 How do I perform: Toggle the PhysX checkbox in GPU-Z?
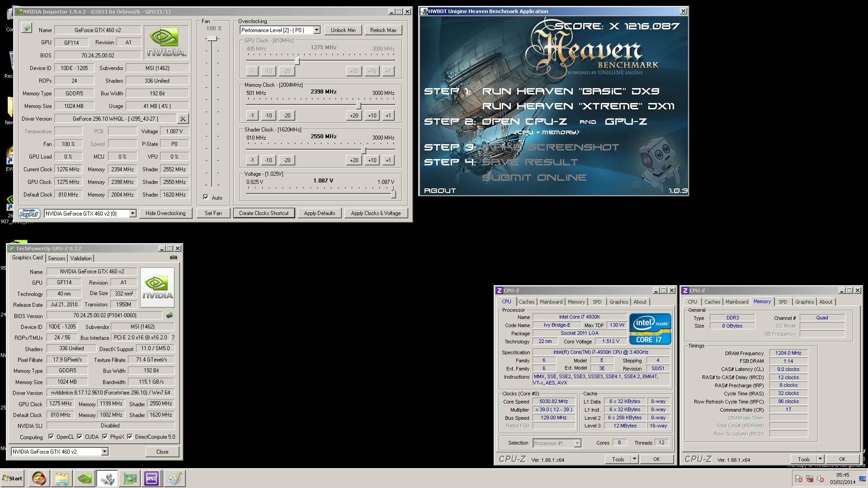(x=105, y=437)
